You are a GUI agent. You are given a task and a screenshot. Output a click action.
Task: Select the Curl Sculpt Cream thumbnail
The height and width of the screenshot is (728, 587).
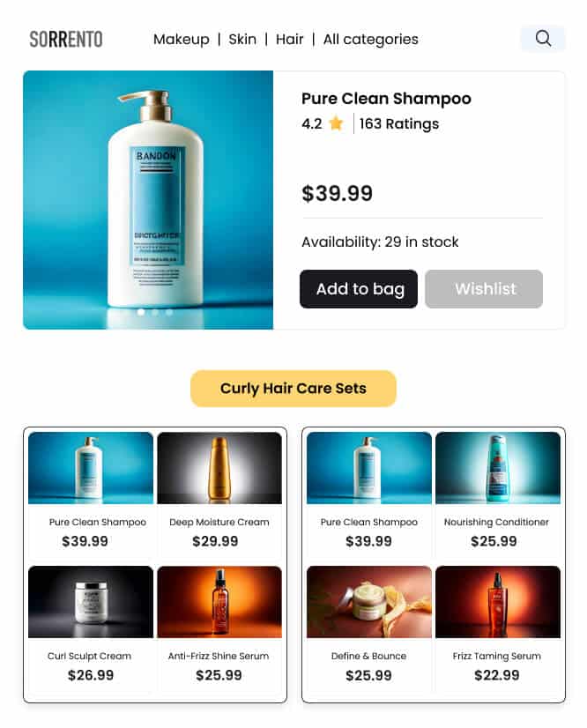click(91, 602)
